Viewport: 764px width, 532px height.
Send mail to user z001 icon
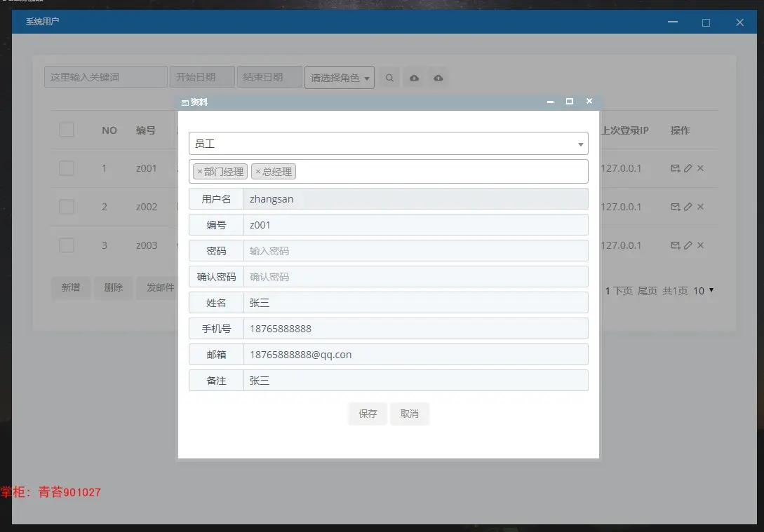[x=676, y=168]
